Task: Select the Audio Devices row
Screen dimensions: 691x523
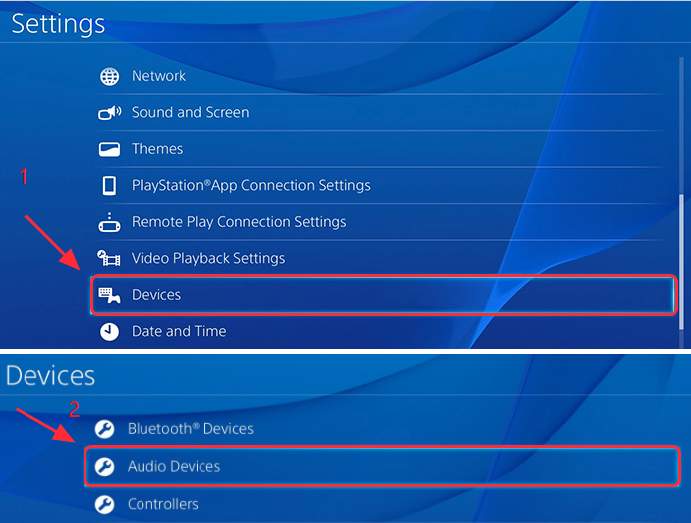Action: (382, 467)
